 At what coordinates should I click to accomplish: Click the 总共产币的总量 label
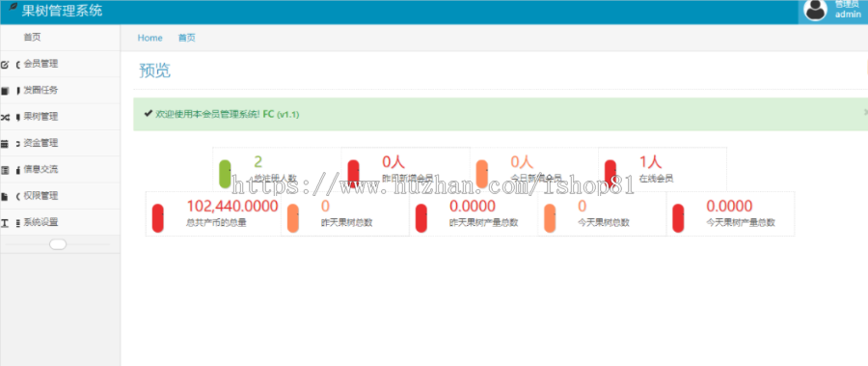pyautogui.click(x=216, y=223)
